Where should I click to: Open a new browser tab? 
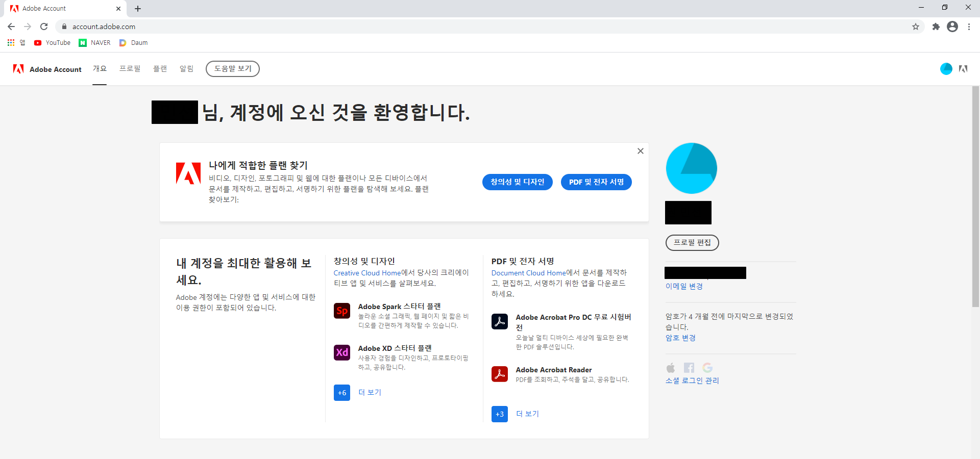pos(138,9)
